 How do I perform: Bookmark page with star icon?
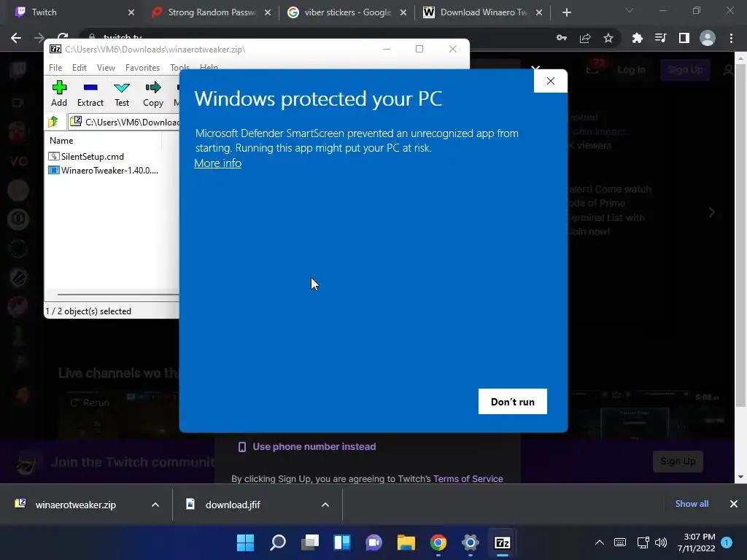(608, 38)
